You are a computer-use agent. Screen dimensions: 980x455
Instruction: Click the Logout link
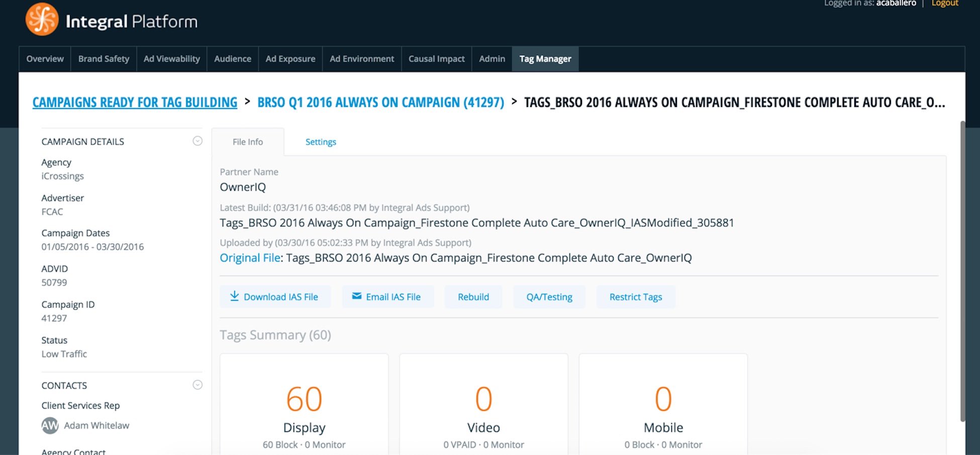click(x=945, y=4)
